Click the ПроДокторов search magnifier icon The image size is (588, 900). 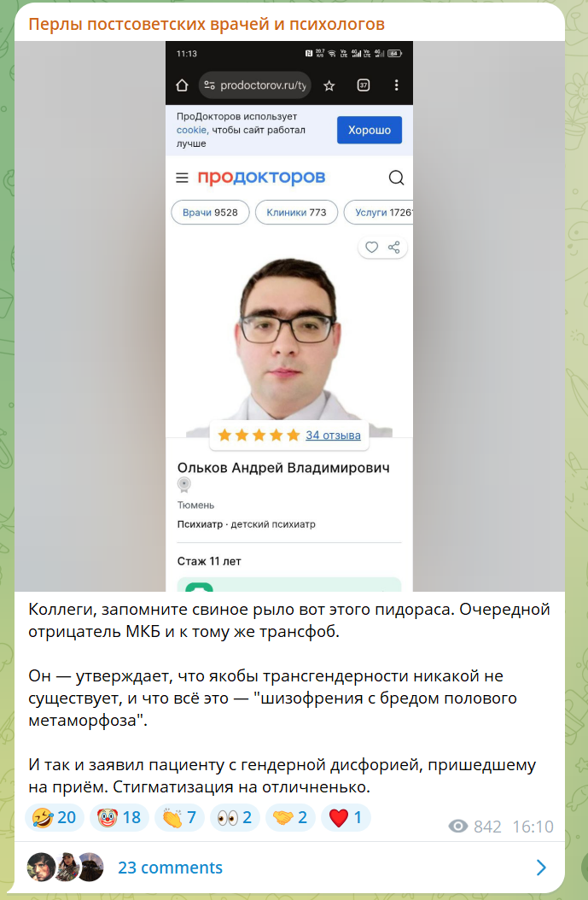click(x=396, y=178)
